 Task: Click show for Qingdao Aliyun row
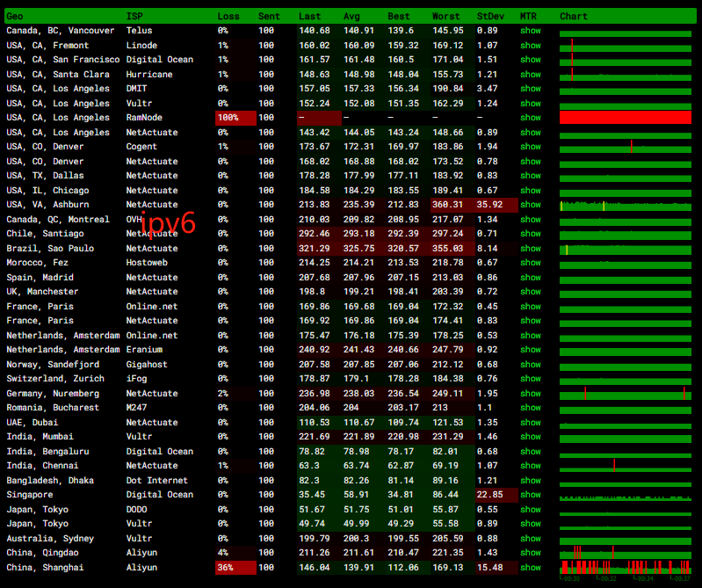531,553
